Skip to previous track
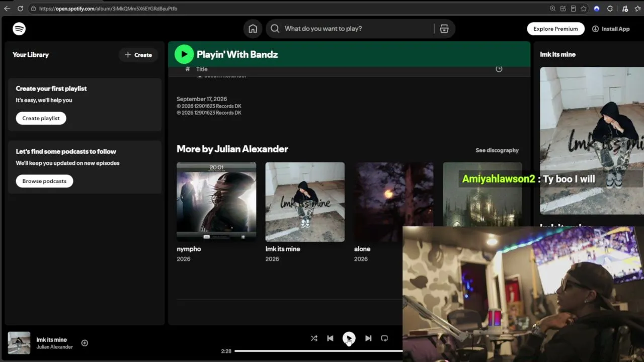 330,338
